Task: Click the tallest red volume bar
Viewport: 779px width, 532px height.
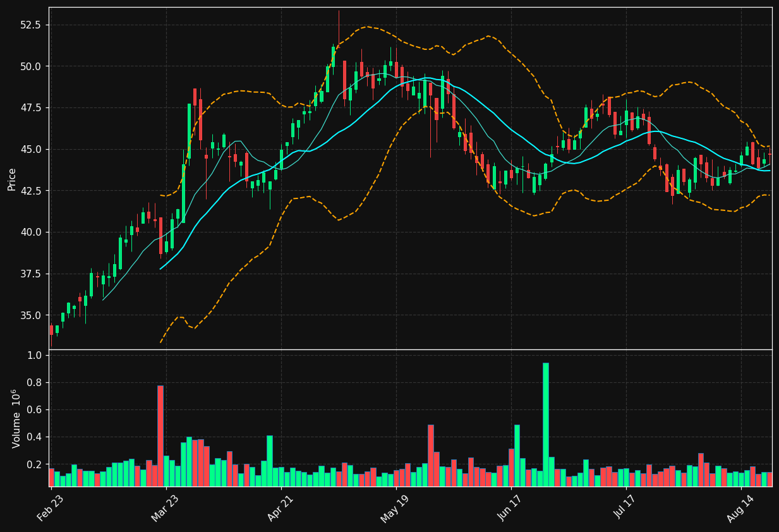Action: click(x=160, y=436)
